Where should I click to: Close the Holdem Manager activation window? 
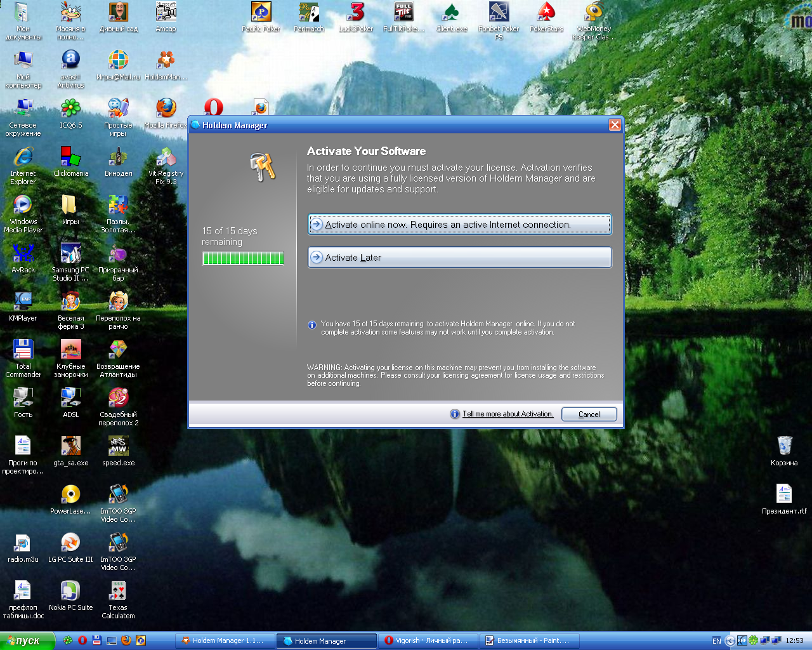(614, 125)
